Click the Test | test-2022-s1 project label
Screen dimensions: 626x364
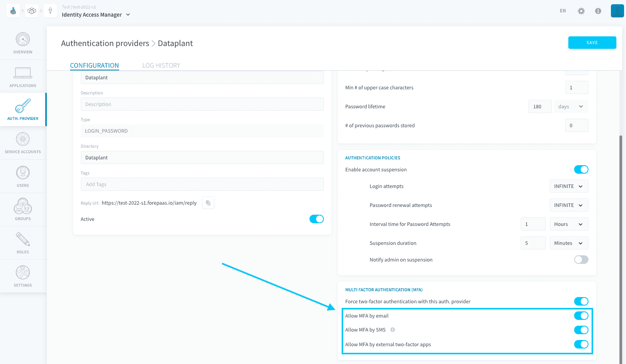pyautogui.click(x=79, y=7)
